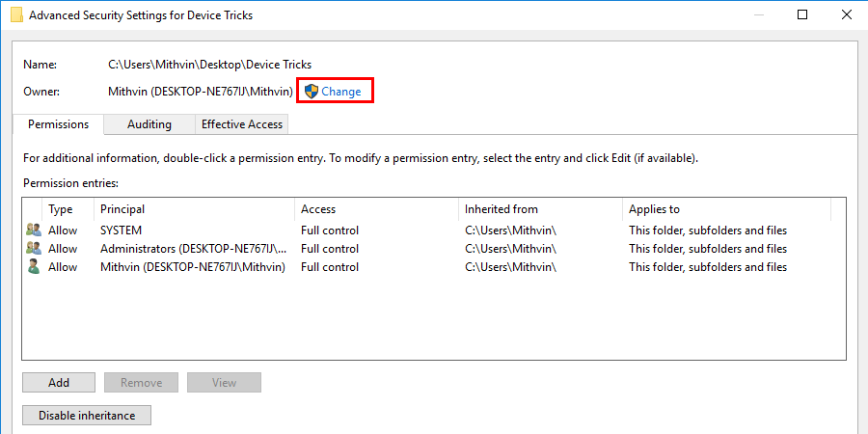The image size is (868, 434).
Task: Maximize the Advanced Security Settings window
Action: tap(801, 14)
